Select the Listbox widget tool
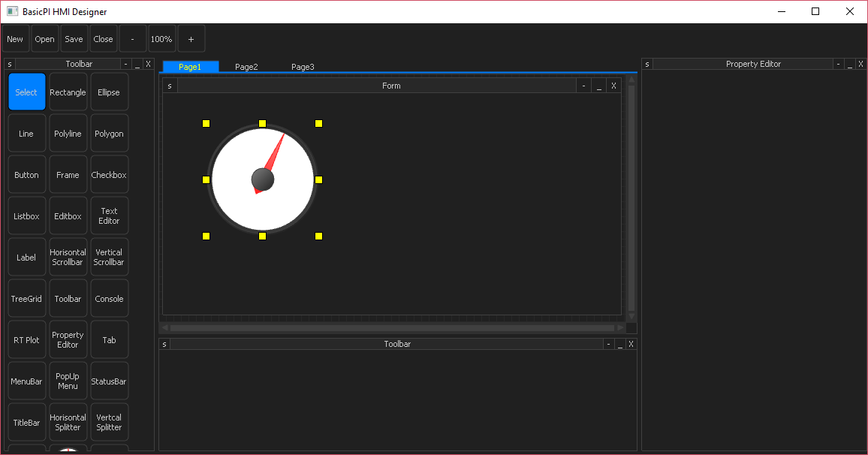Viewport: 868px width, 455px height. pos(26,216)
